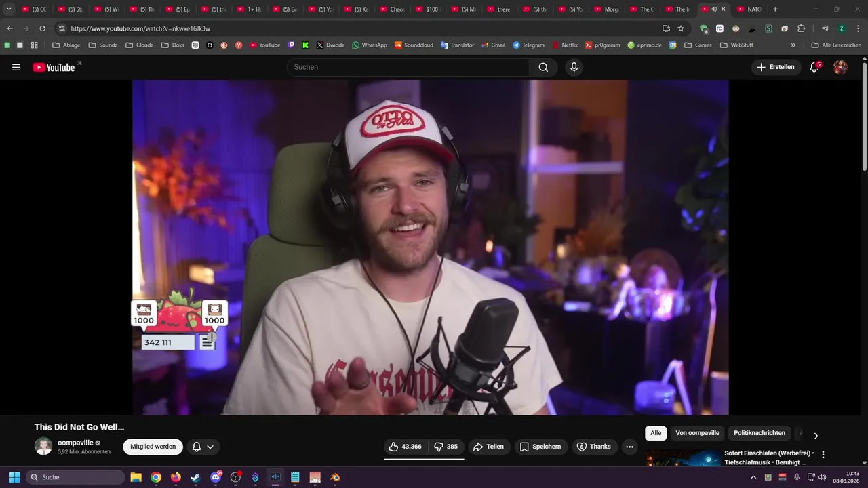Open oompaville channel name link
The height and width of the screenshot is (488, 868).
tap(75, 443)
